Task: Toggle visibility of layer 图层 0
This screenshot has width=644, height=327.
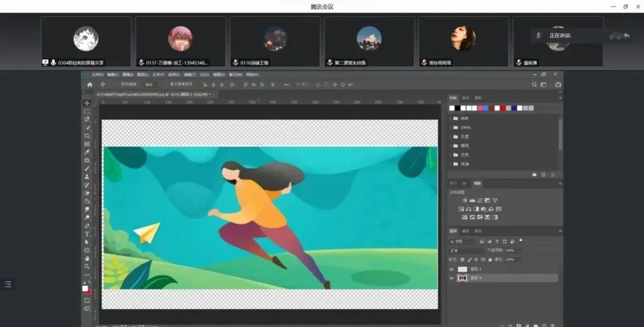Action: [451, 278]
